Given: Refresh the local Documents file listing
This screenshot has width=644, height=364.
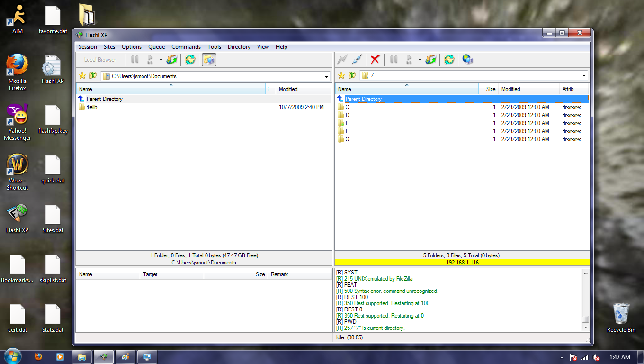Looking at the screenshot, I should (190, 60).
